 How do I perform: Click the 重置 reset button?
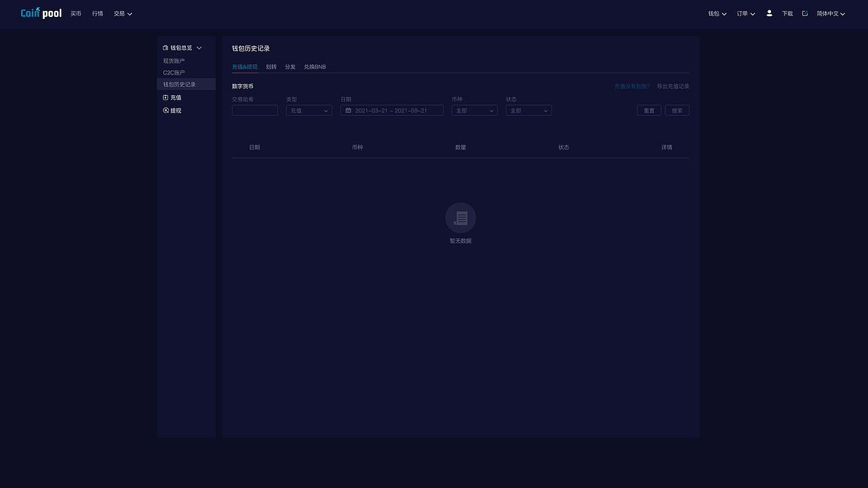(649, 110)
